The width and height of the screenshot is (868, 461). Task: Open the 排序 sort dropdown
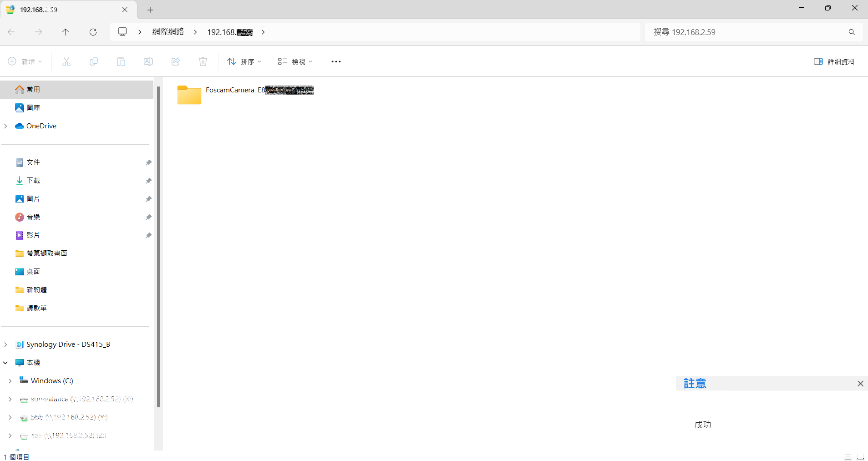pyautogui.click(x=244, y=61)
